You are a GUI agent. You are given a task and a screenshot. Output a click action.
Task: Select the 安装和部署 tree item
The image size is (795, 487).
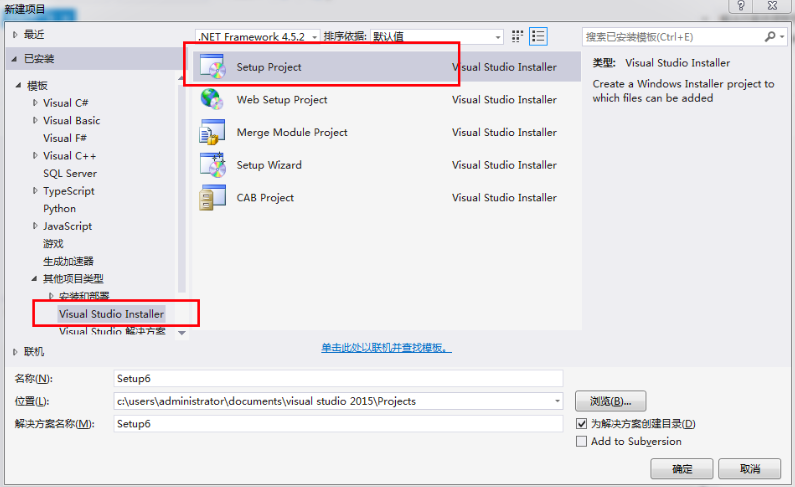[84, 296]
